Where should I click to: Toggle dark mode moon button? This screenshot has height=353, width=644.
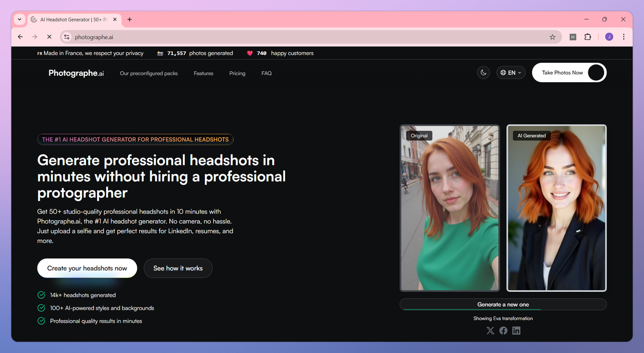[484, 73]
